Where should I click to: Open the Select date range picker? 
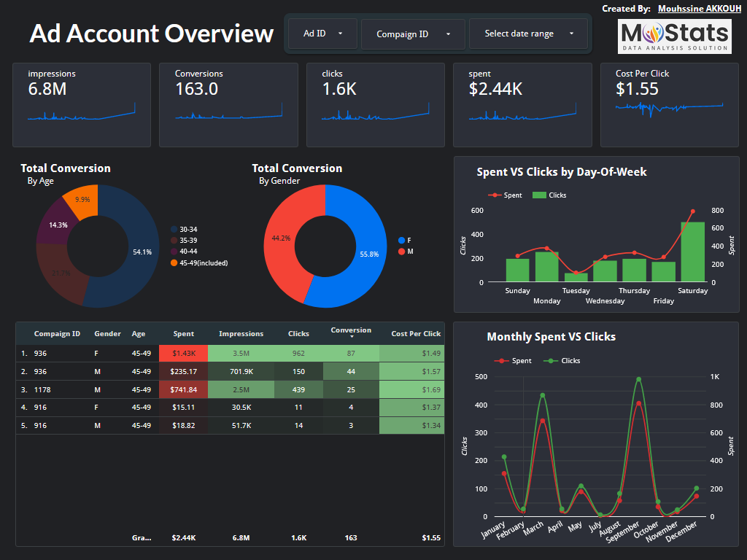[527, 34]
